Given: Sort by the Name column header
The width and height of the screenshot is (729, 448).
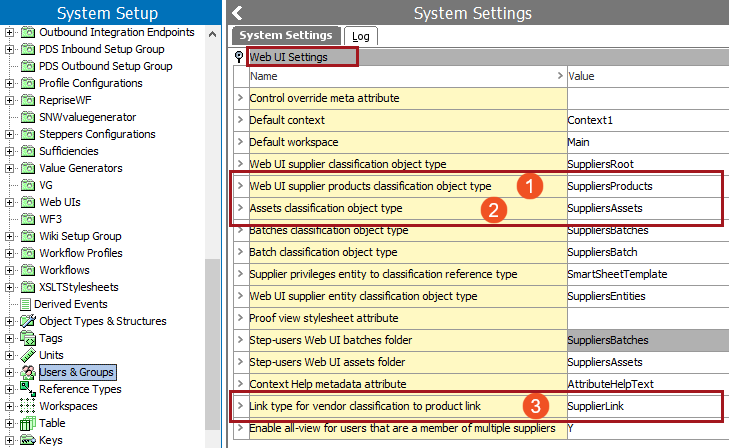Looking at the screenshot, I should click(400, 76).
